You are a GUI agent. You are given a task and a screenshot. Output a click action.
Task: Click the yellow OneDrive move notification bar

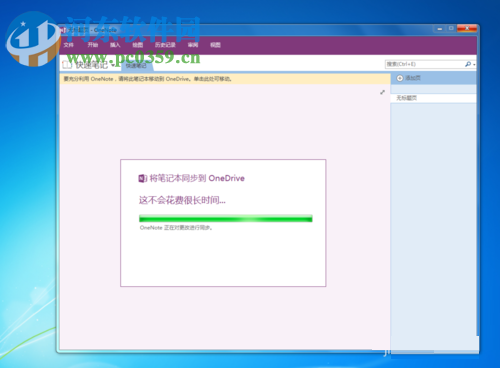click(x=225, y=79)
